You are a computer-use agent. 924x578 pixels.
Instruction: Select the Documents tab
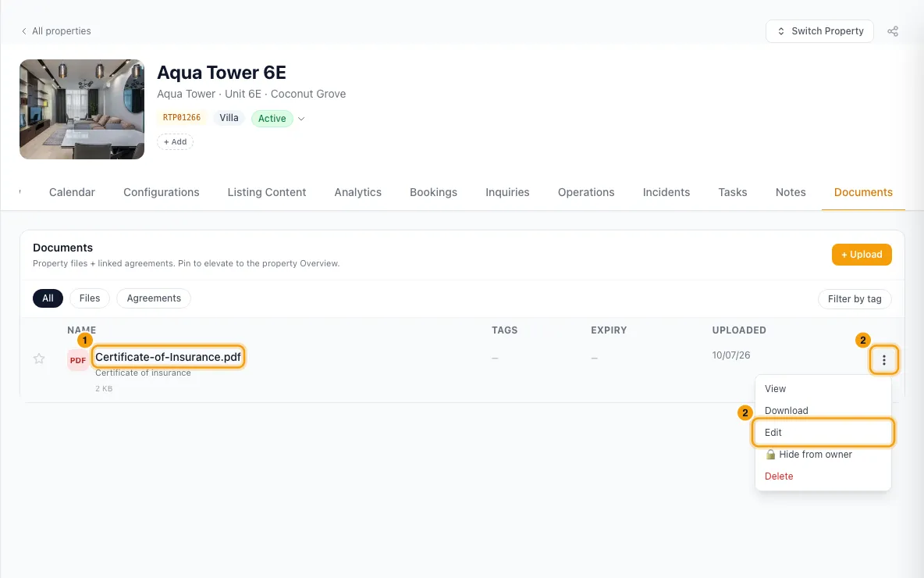[x=863, y=192]
